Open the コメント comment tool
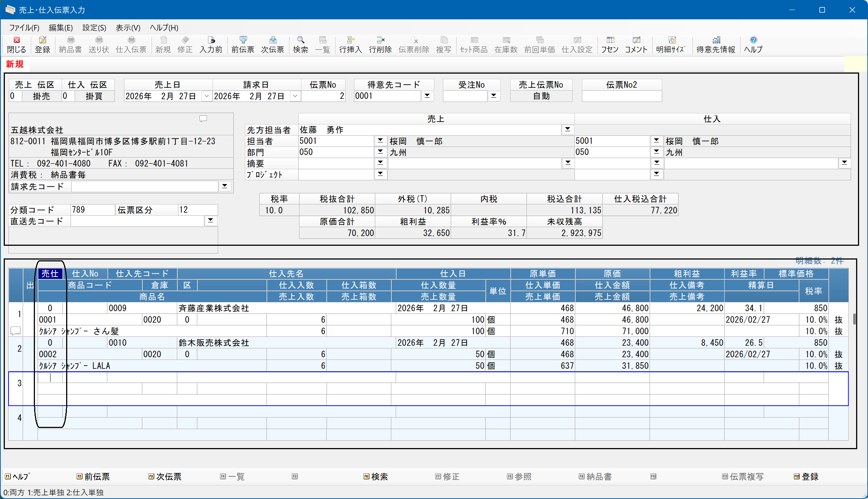868x499 pixels. point(636,45)
